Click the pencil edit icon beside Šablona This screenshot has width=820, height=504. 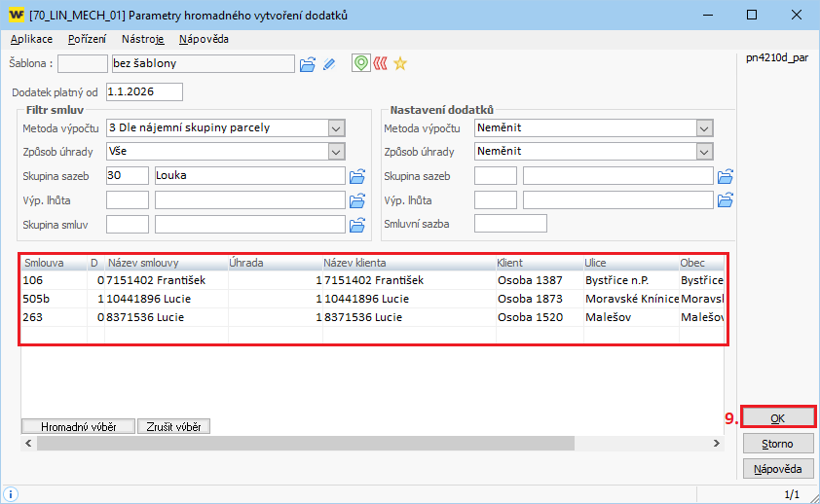[x=329, y=64]
